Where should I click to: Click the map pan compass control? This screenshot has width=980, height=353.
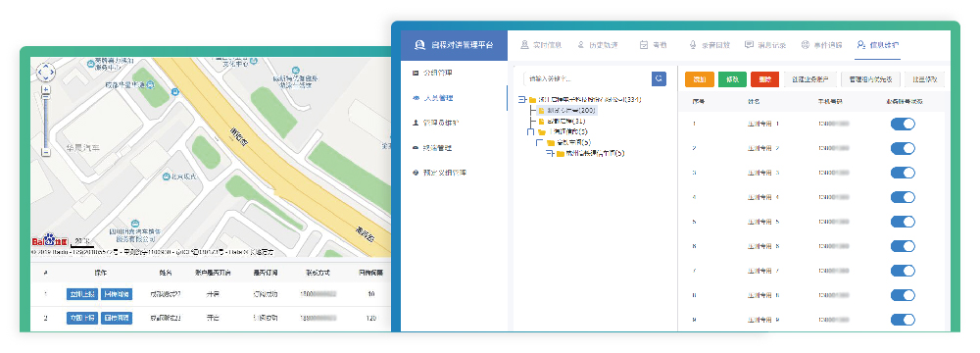[x=46, y=73]
